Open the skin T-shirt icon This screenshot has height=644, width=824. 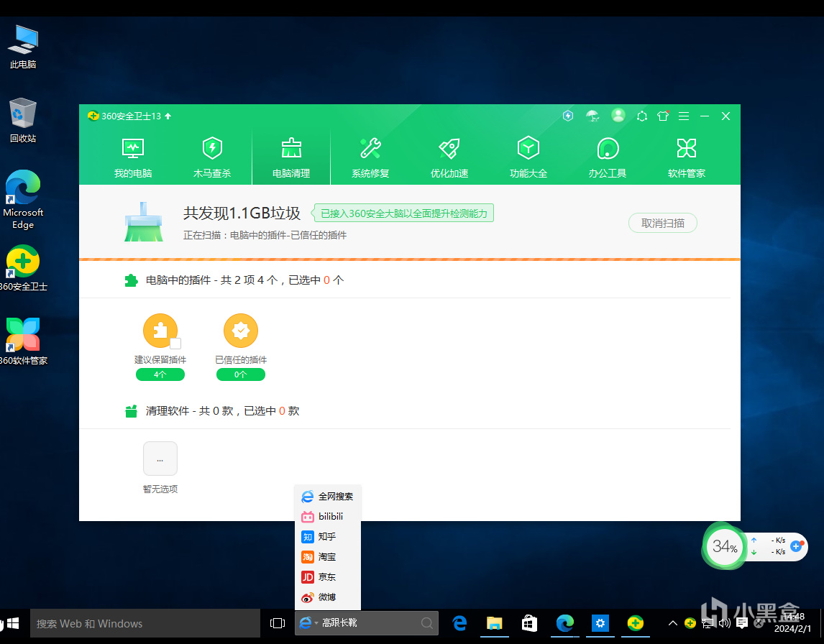(x=663, y=116)
